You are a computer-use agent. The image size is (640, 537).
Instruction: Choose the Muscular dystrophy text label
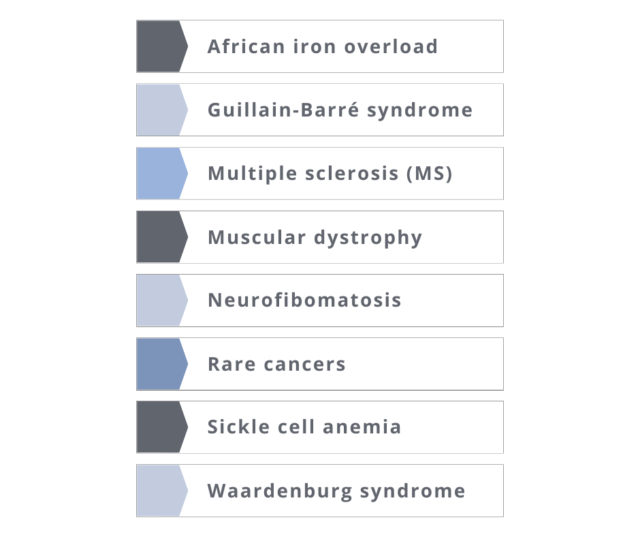click(x=315, y=237)
